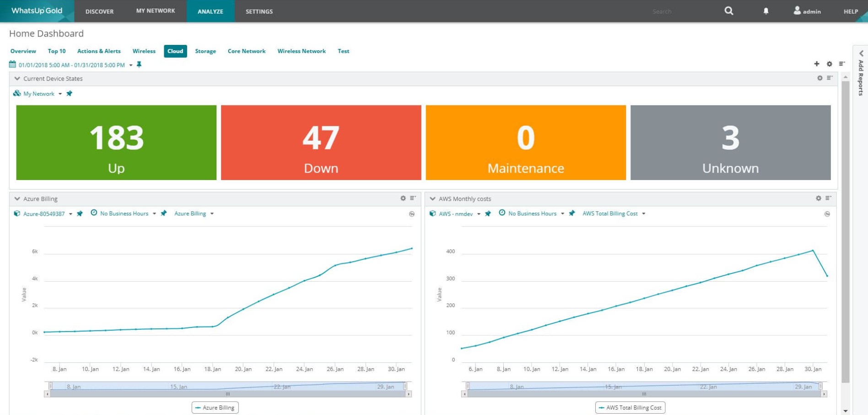Open the DISCOVER menu
The width and height of the screenshot is (868, 415).
tap(99, 11)
